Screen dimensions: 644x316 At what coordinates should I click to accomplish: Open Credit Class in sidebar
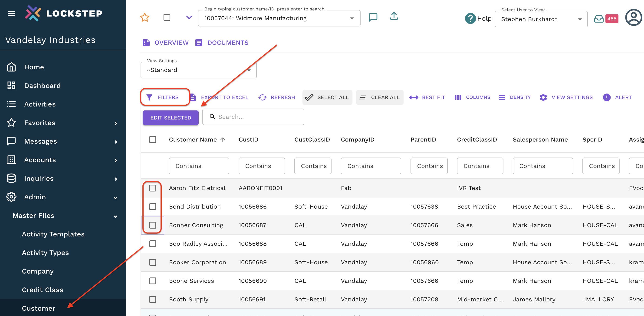pyautogui.click(x=43, y=290)
